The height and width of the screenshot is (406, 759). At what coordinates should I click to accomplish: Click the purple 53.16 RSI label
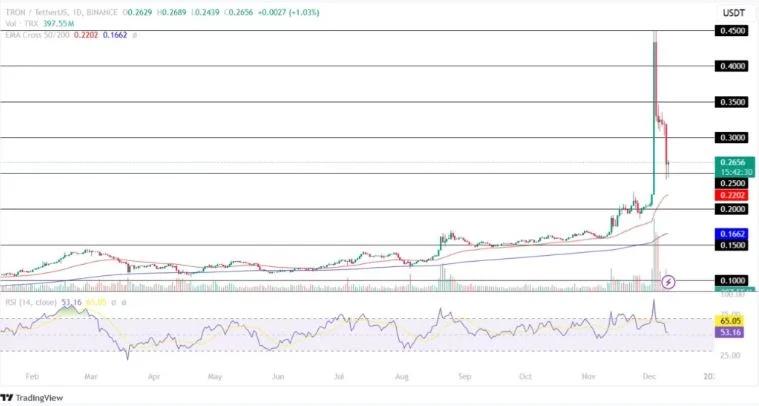point(730,332)
